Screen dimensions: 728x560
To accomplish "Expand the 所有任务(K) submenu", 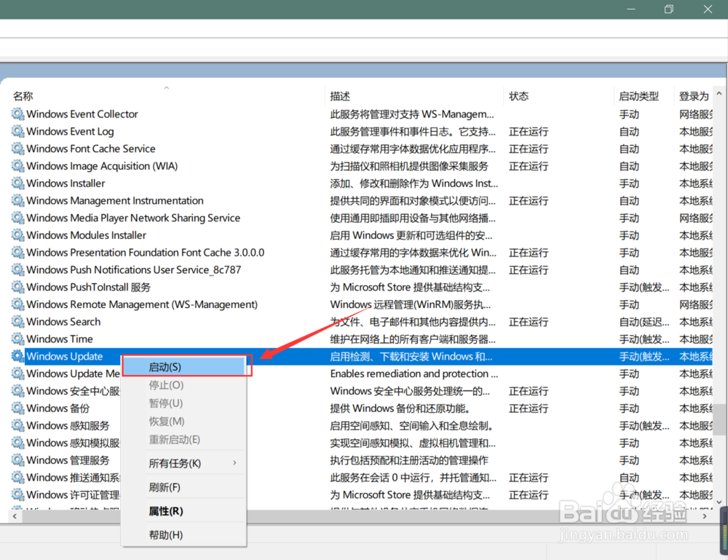I will (184, 463).
